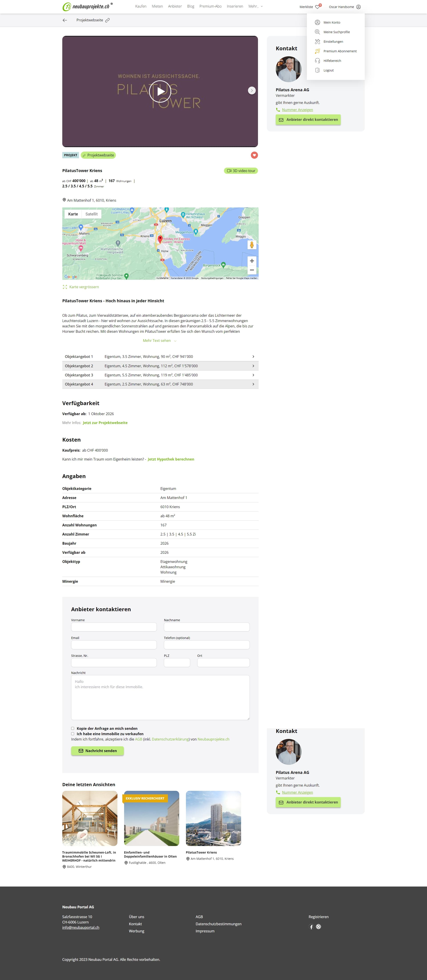This screenshot has width=427, height=980.
Task: Open the Merkliste heart icon in the header
Action: pyautogui.click(x=318, y=7)
